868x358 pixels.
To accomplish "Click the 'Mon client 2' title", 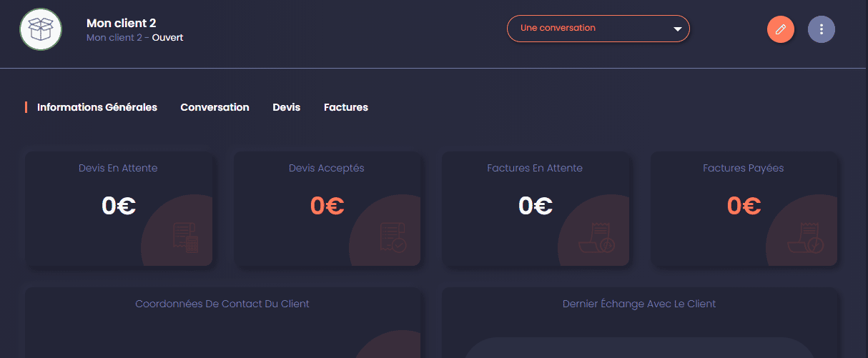I will 121,23.
